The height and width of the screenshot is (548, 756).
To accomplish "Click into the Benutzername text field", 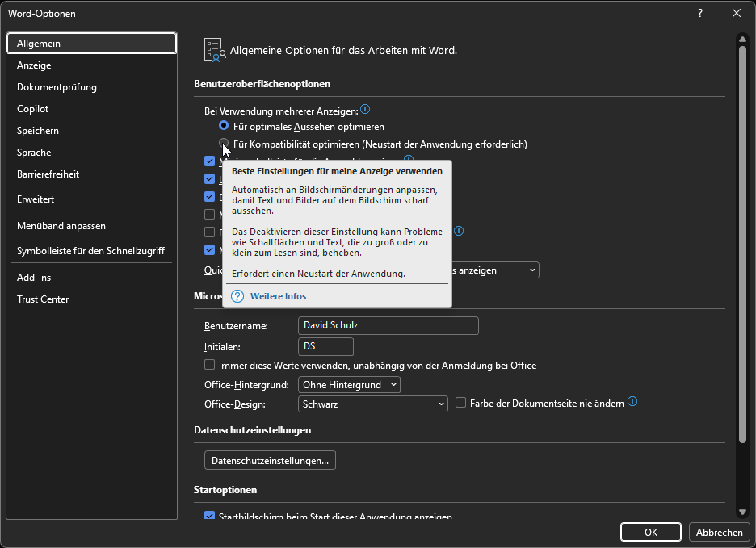I will pyautogui.click(x=388, y=326).
